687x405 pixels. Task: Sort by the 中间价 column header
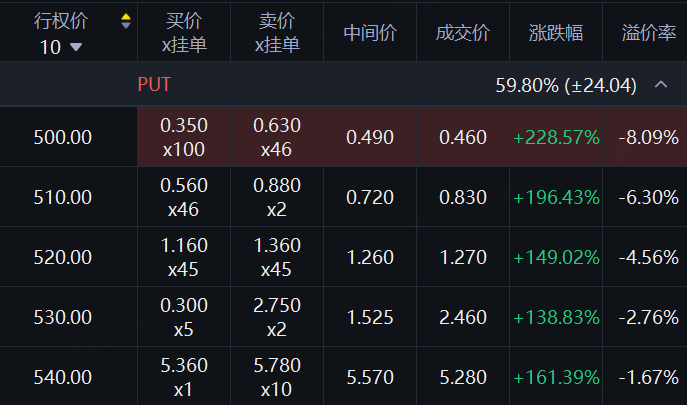click(x=370, y=33)
